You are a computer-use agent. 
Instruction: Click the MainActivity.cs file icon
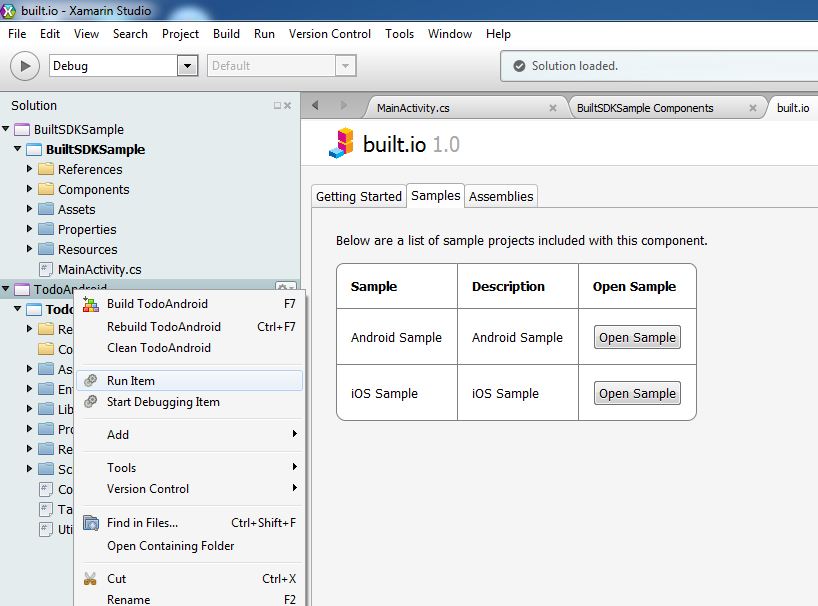pyautogui.click(x=44, y=268)
